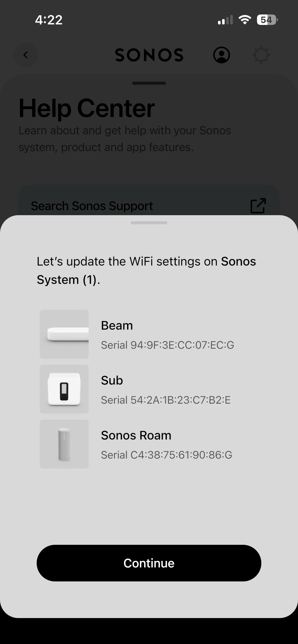Tap the battery indicator showing 54
The height and width of the screenshot is (644, 298).
[267, 20]
